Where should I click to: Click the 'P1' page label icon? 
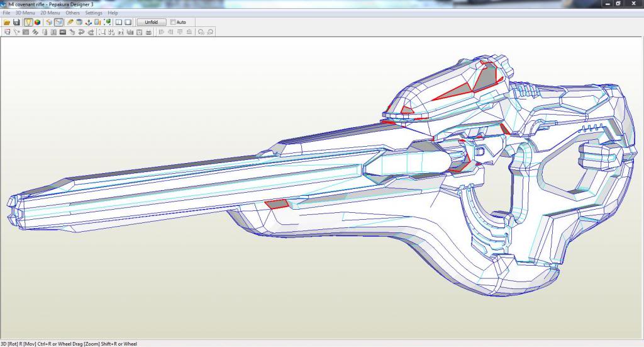tap(121, 32)
